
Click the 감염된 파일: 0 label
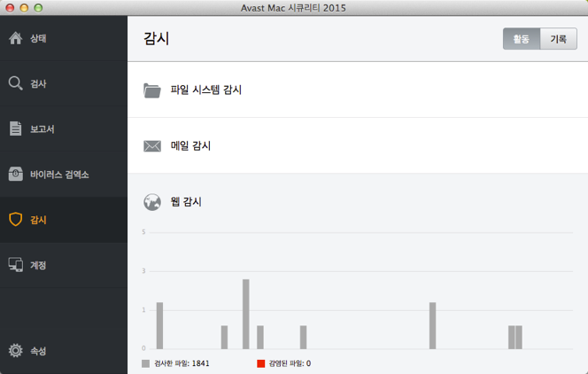point(290,363)
